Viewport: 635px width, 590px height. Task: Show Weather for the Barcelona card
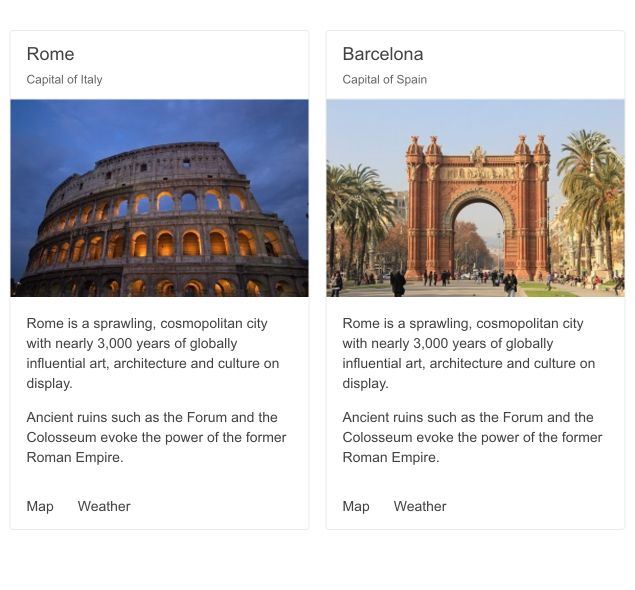coord(420,506)
